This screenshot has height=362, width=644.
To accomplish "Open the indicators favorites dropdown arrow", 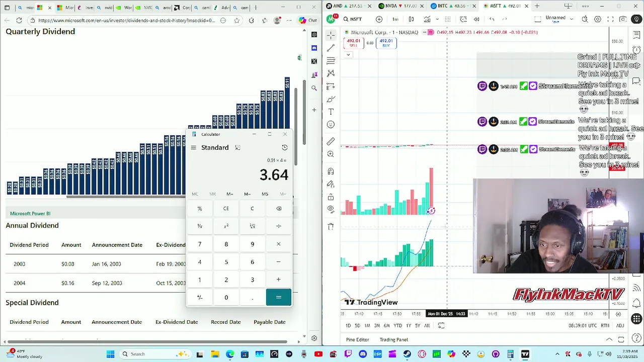I will click(437, 19).
